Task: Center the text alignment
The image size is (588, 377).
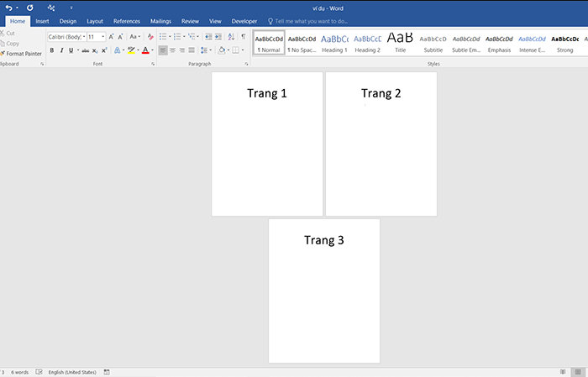Action: point(172,50)
